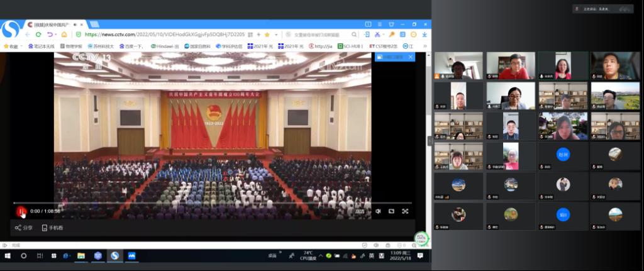Open the 收藏 favorites bookmark menu
The height and width of the screenshot is (271, 644).
tap(13, 47)
